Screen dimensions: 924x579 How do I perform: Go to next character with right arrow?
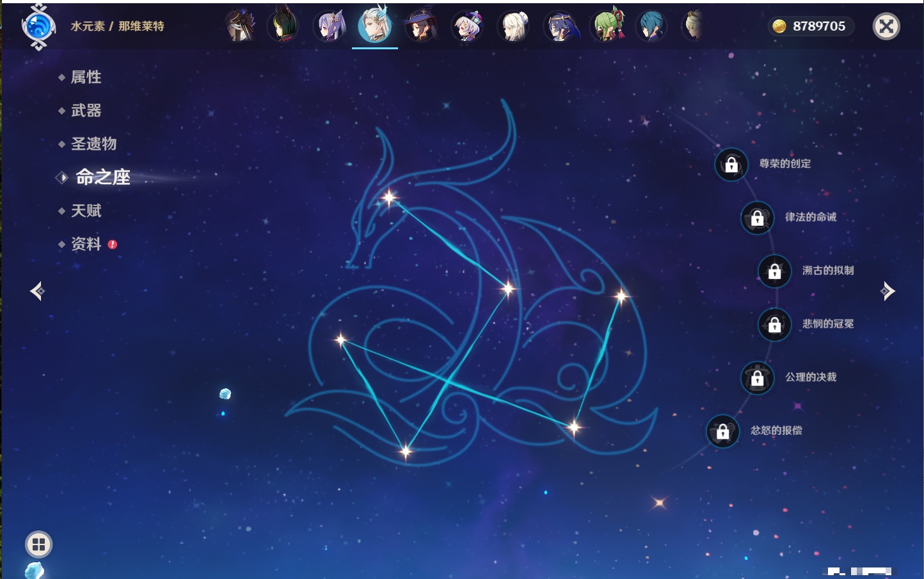tap(888, 291)
